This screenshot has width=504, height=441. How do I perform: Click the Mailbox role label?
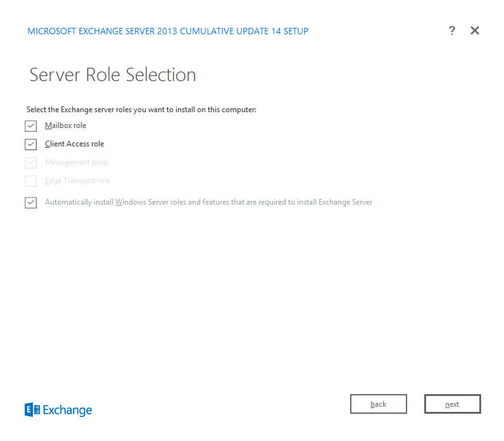coord(66,125)
